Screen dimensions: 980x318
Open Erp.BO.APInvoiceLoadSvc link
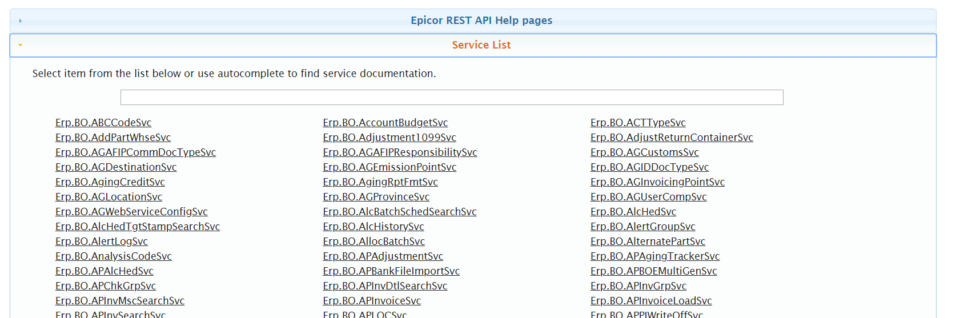coord(651,301)
